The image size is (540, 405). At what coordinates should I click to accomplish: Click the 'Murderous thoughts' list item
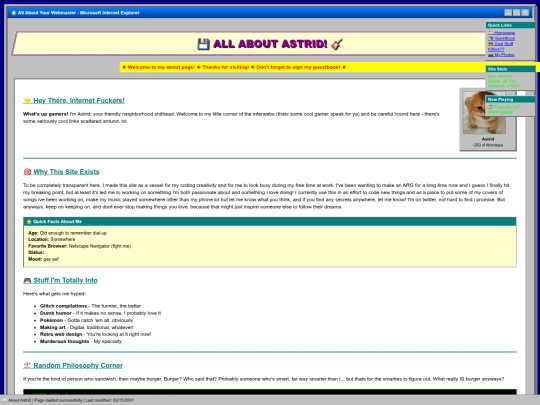[81, 341]
